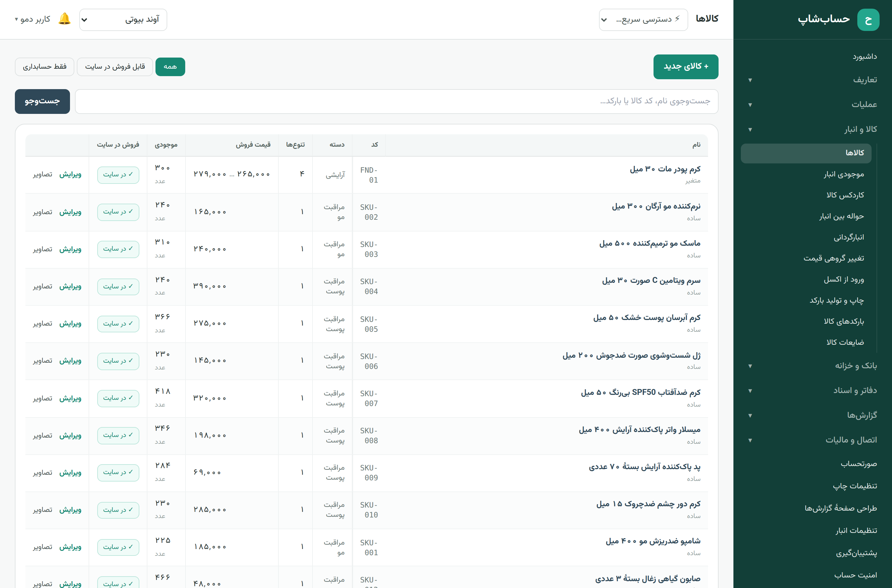Click the + کالای جدید button
This screenshot has width=892, height=588.
(686, 67)
